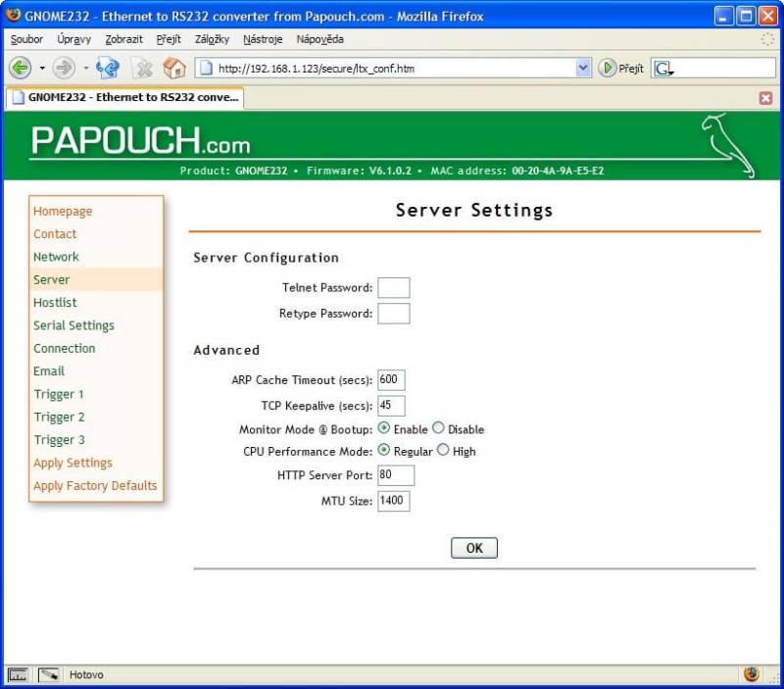Open the Serial Settings page
784x689 pixels.
click(73, 325)
